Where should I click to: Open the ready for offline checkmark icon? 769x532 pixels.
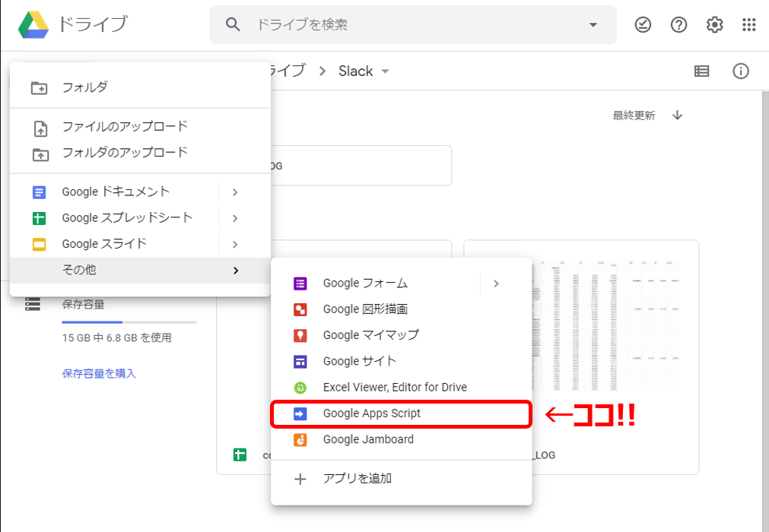[x=643, y=24]
